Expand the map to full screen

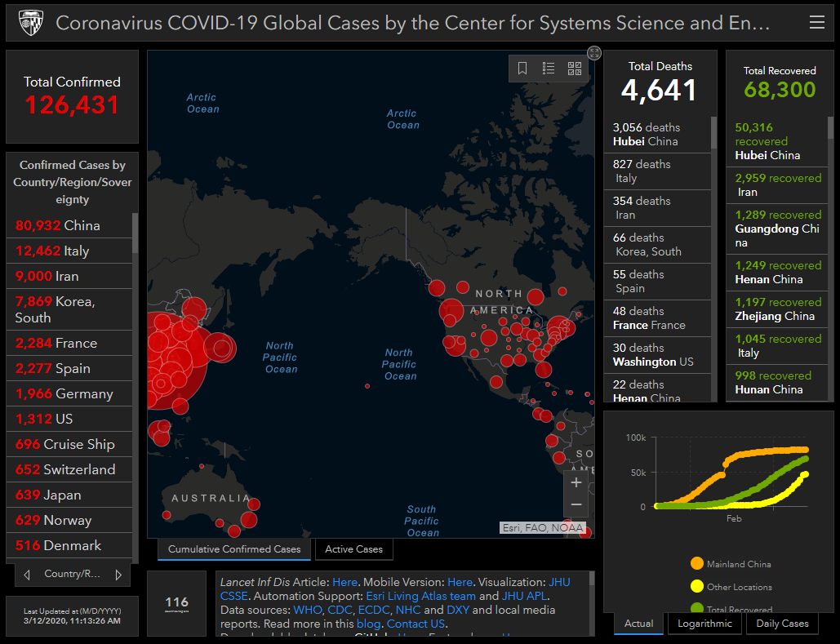(x=594, y=53)
